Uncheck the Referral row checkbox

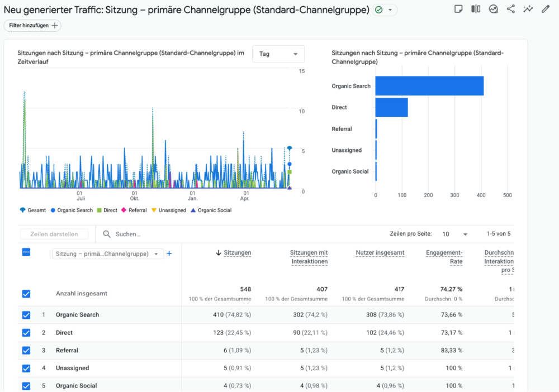pyautogui.click(x=26, y=350)
